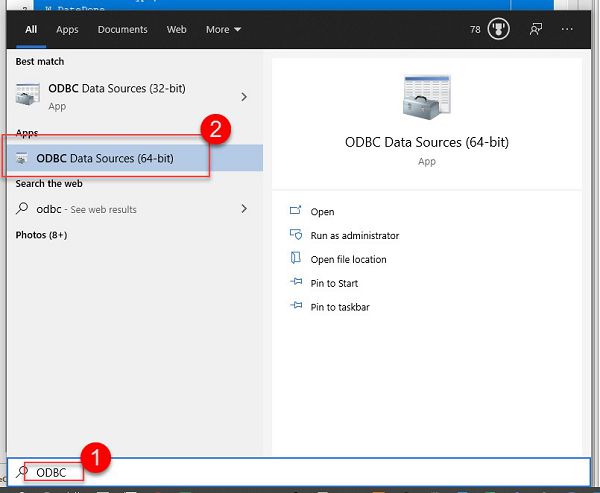Open 'odbc - See web results' entry
Screen dimensions: 600x493
tap(135, 209)
